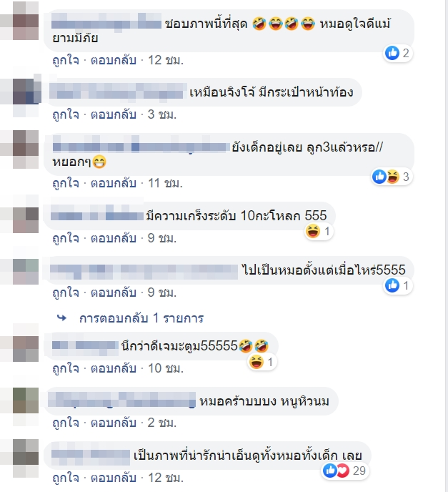View the like reaction on the ไปเป็นหมอ comment

[398, 285]
